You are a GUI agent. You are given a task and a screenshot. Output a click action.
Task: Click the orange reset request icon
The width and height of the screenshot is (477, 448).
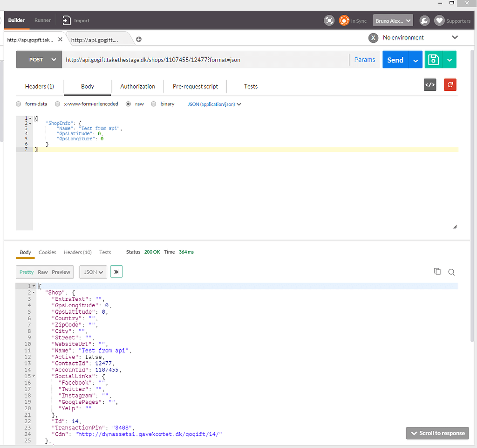pos(450,84)
